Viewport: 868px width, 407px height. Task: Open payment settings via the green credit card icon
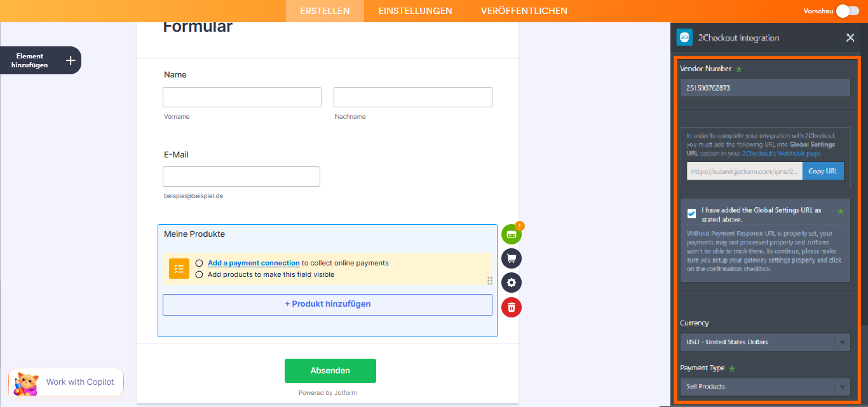(512, 234)
